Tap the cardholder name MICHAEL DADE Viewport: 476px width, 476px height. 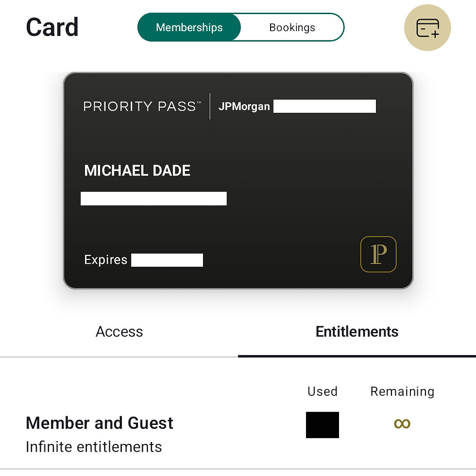(137, 170)
